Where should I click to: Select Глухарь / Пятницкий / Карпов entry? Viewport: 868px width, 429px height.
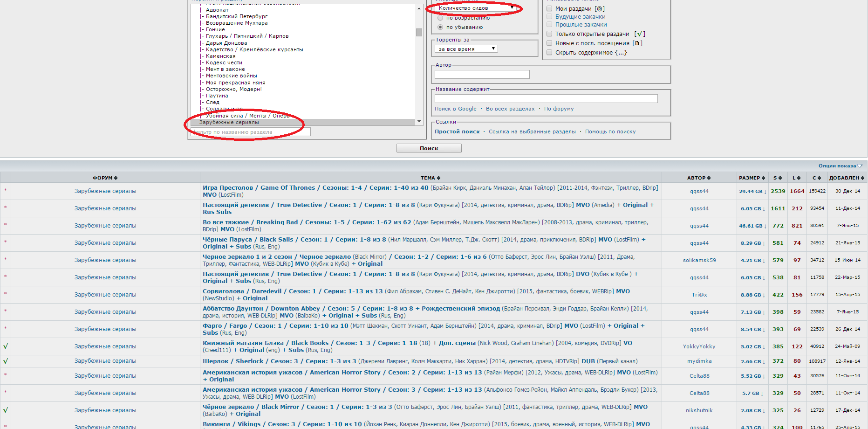pyautogui.click(x=247, y=36)
